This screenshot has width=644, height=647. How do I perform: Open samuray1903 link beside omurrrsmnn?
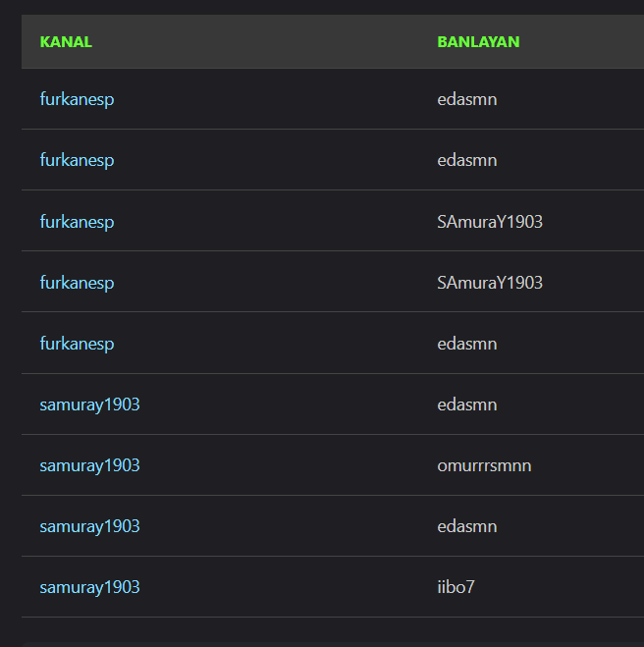click(89, 465)
